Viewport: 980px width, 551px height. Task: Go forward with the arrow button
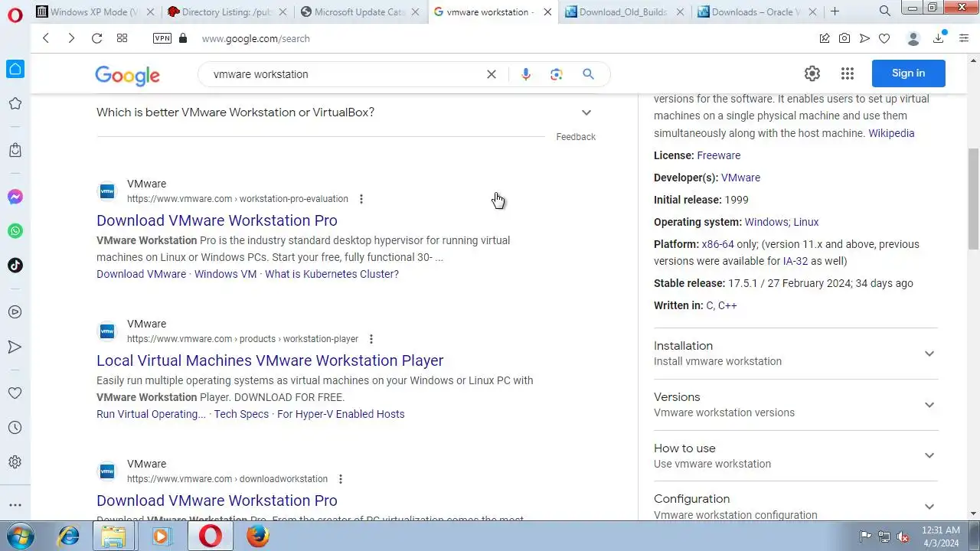pyautogui.click(x=71, y=38)
